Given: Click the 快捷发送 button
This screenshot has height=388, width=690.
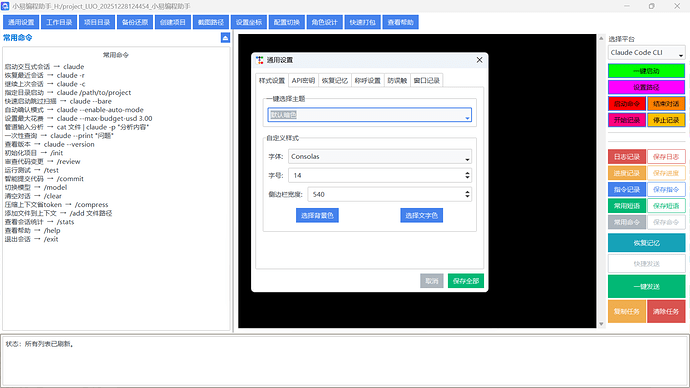Looking at the screenshot, I should point(646,264).
